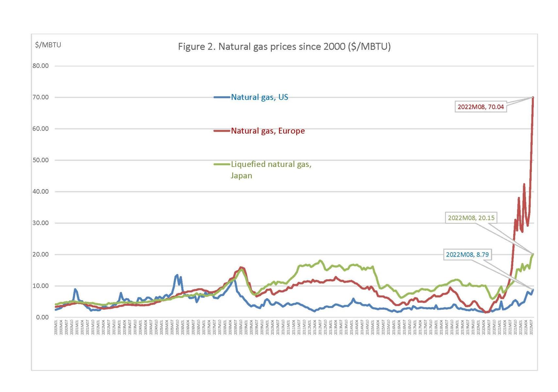Click the Japan LNG peak around 2012
558x392 pixels.
point(320,261)
